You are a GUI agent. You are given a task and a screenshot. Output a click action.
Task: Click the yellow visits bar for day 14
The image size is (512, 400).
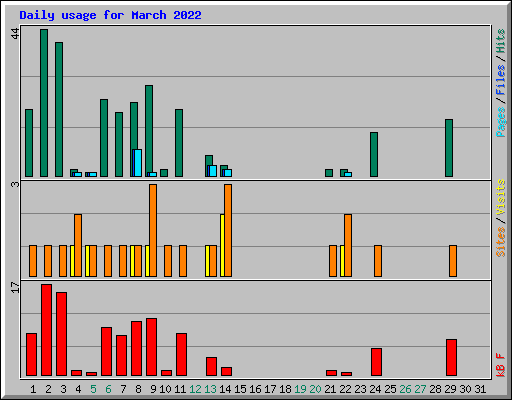click(x=222, y=246)
